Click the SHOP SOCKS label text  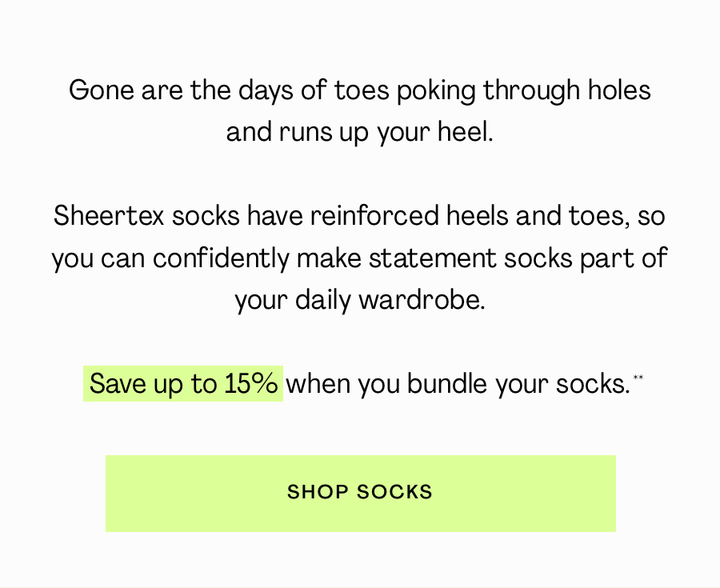(360, 492)
